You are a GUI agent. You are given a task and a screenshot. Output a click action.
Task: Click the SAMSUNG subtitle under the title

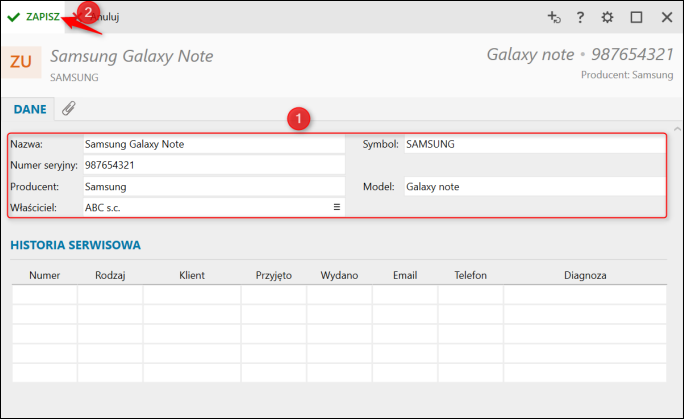[74, 78]
